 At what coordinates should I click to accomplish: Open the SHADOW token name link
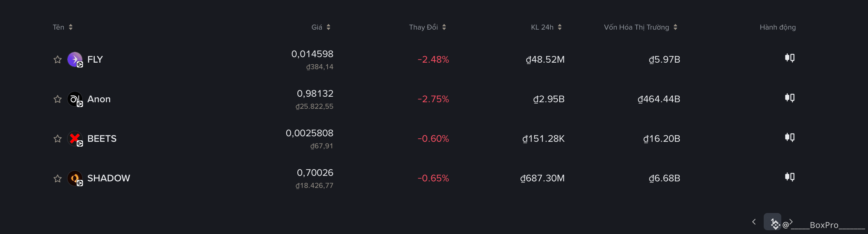click(109, 178)
